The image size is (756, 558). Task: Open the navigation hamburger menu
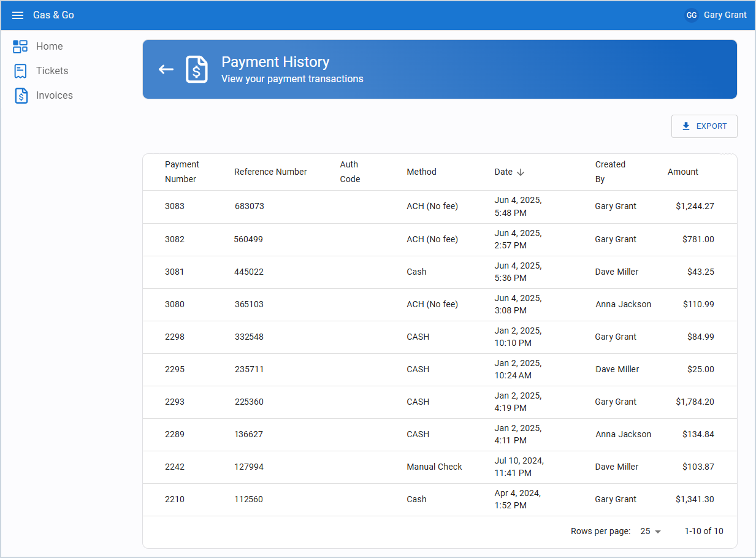click(x=17, y=15)
